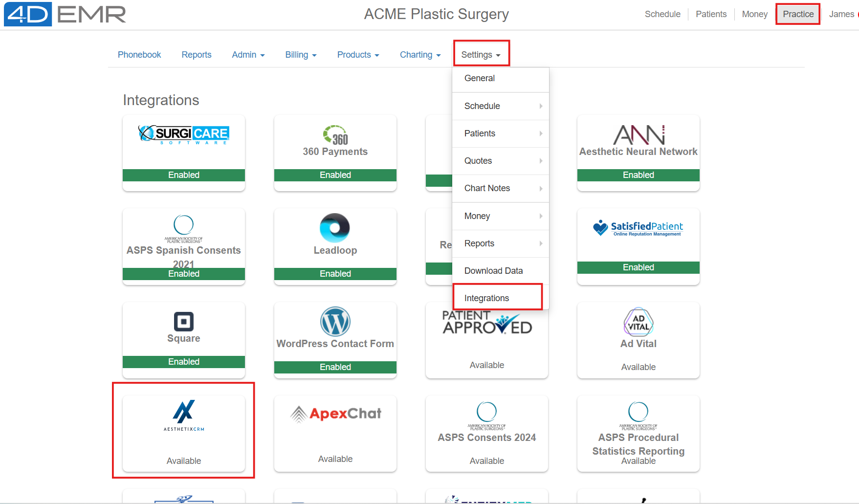Click Available on AesthetixCRM card
859x504 pixels.
pos(184,461)
